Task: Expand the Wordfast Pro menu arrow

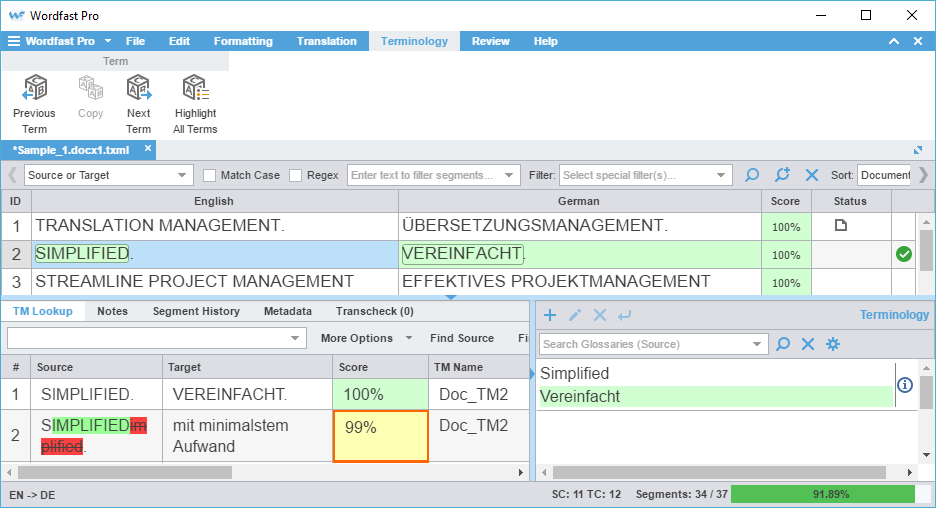Action: 108,41
